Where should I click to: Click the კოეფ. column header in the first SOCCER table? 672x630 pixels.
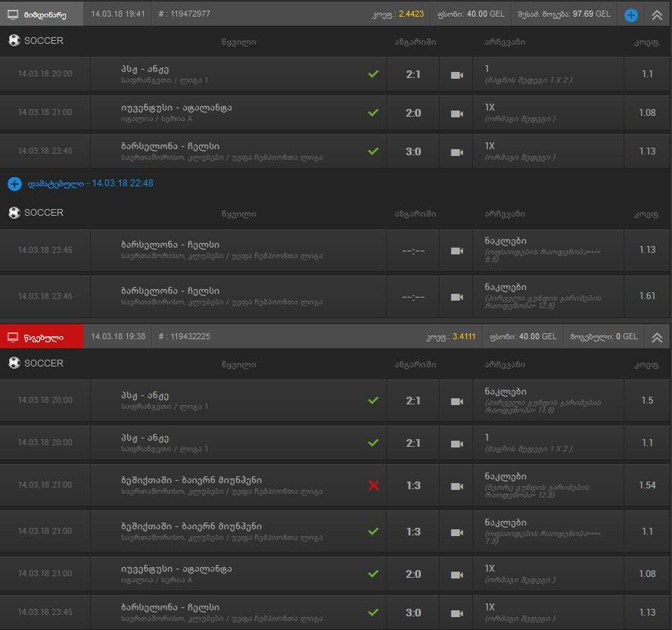tap(647, 42)
